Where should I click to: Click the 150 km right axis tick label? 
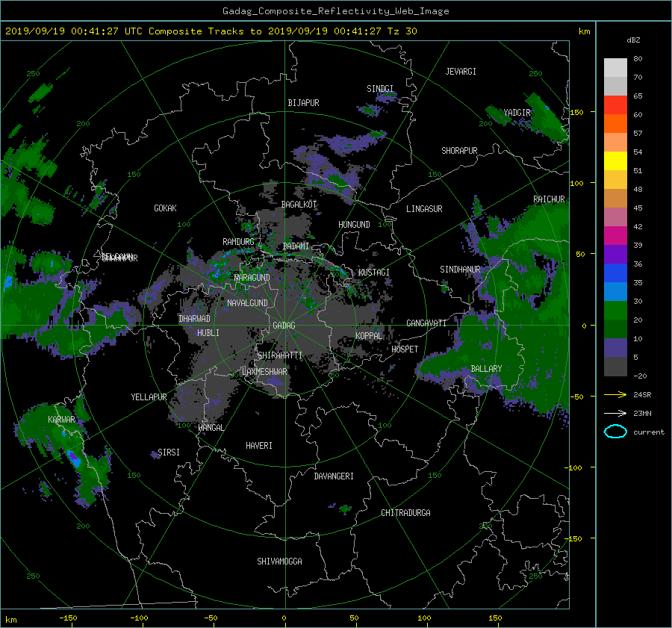coord(576,112)
